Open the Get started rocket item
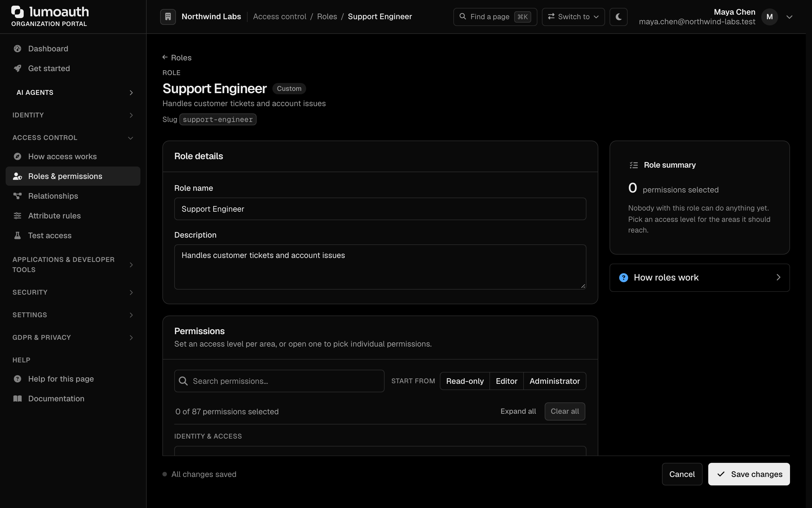812x508 pixels. 73,69
